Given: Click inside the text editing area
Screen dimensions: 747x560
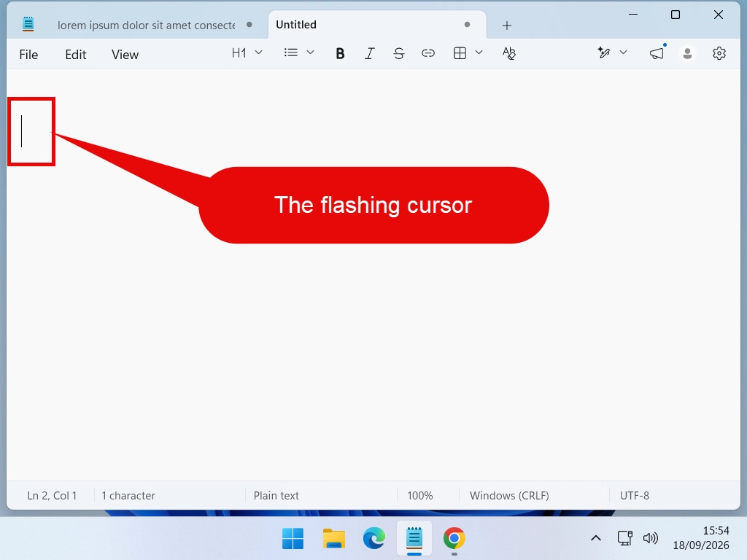Looking at the screenshot, I should (x=373, y=274).
